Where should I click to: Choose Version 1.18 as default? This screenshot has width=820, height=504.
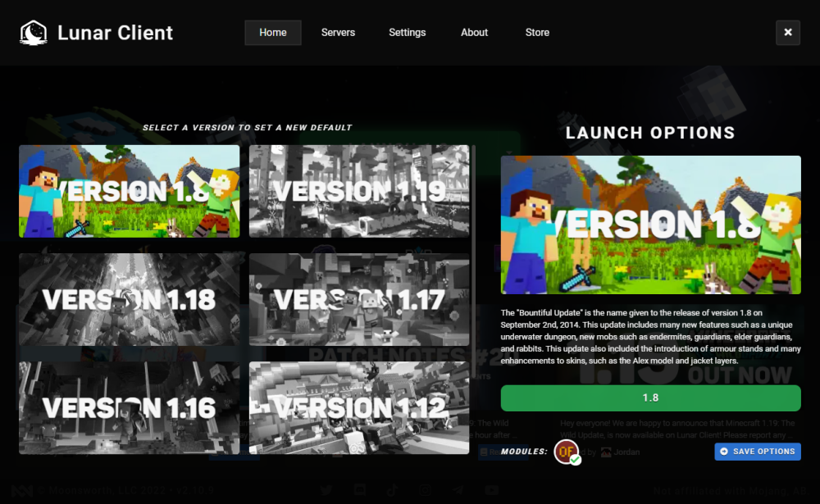point(130,299)
